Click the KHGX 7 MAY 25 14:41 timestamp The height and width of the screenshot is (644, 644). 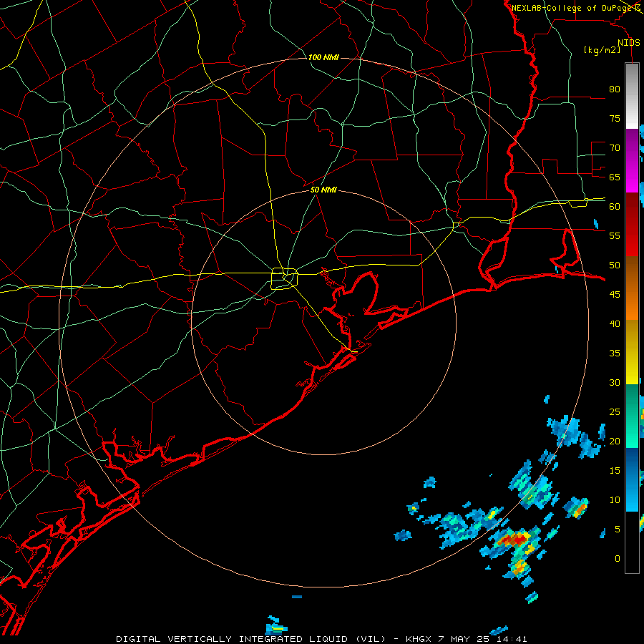466,639
